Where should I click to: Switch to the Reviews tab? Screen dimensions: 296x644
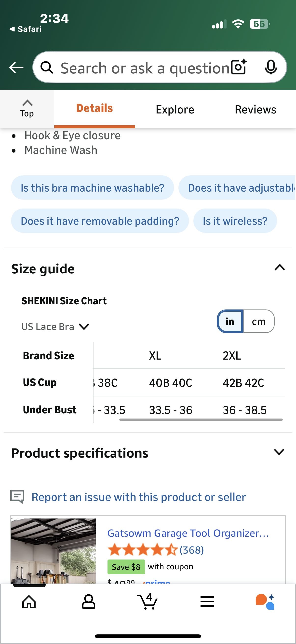(x=255, y=109)
